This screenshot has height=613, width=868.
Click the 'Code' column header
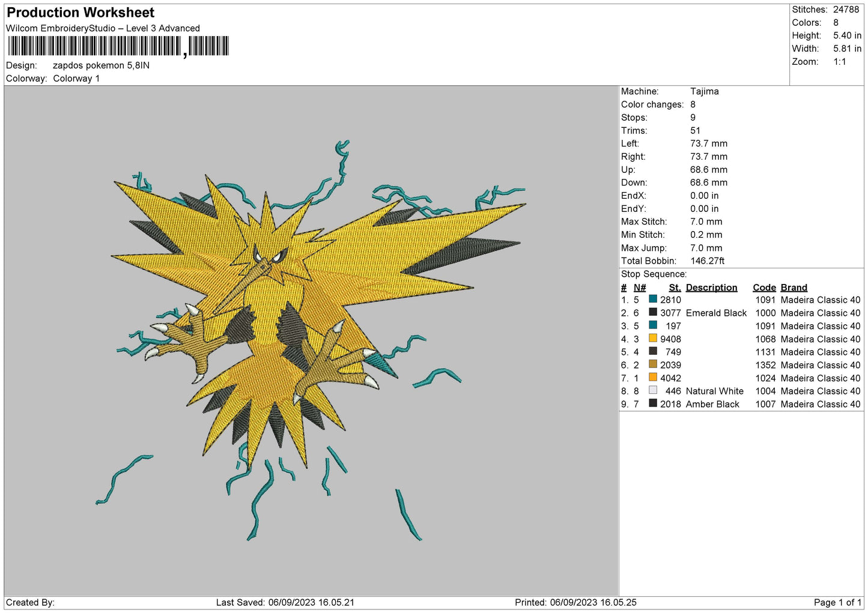tap(764, 288)
